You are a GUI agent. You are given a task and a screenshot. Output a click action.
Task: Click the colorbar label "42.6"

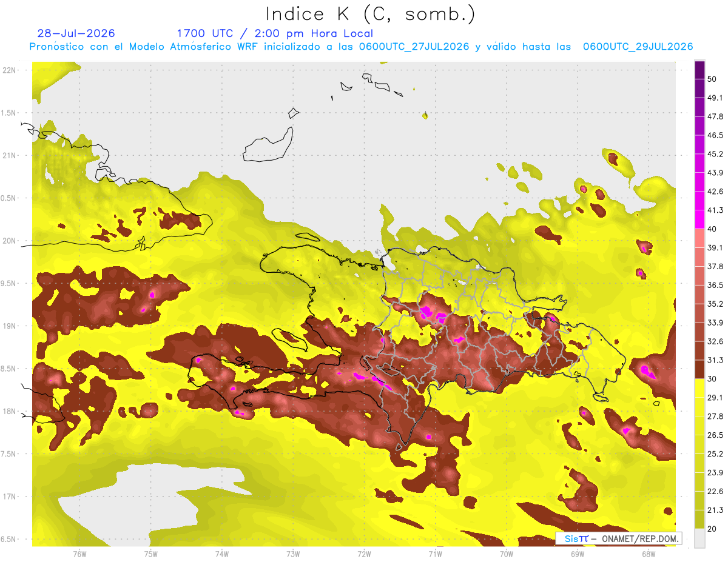[x=715, y=192]
